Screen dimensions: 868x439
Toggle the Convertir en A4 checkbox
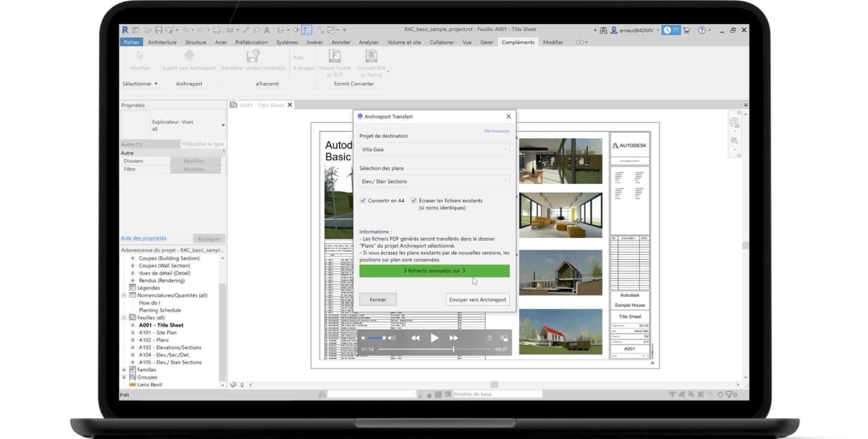click(363, 200)
